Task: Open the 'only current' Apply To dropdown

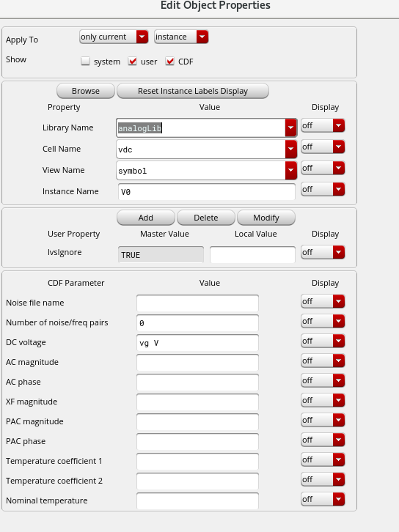Action: click(114, 37)
